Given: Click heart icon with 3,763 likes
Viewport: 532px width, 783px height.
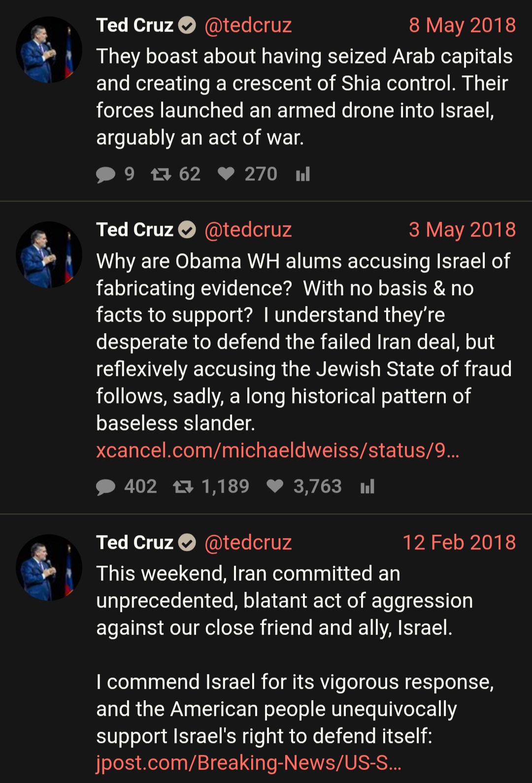Looking at the screenshot, I should (275, 486).
